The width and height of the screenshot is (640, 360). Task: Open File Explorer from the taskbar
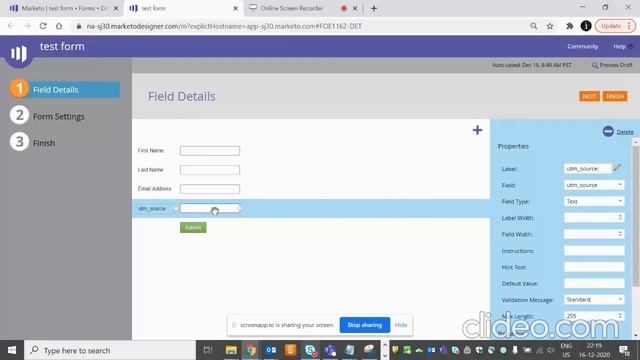(x=231, y=350)
